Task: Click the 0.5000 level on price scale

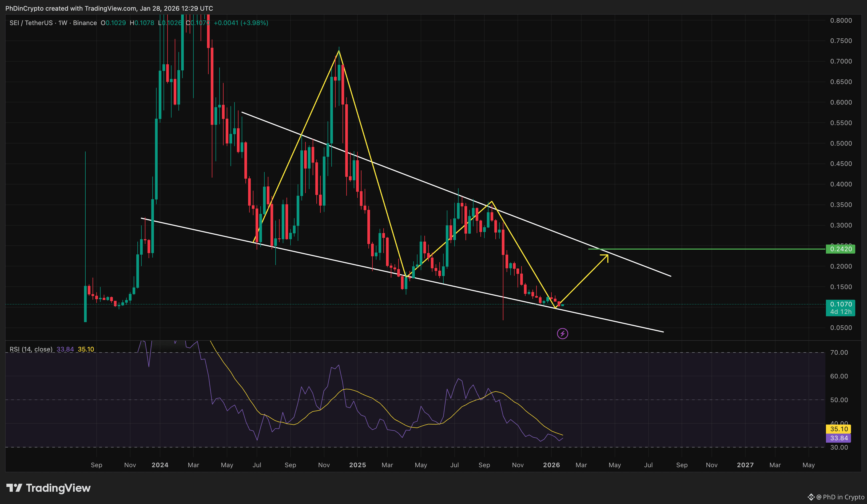Action: click(841, 143)
